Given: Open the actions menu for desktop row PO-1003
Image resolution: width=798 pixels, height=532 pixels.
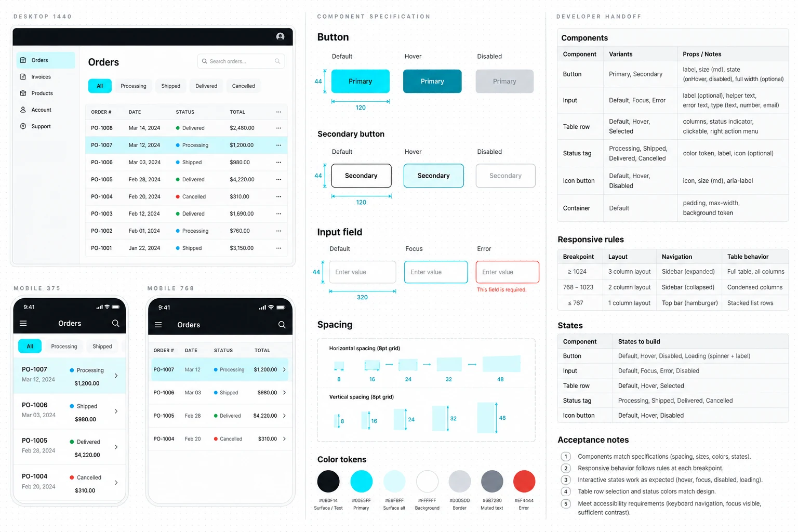Looking at the screenshot, I should coord(279,214).
